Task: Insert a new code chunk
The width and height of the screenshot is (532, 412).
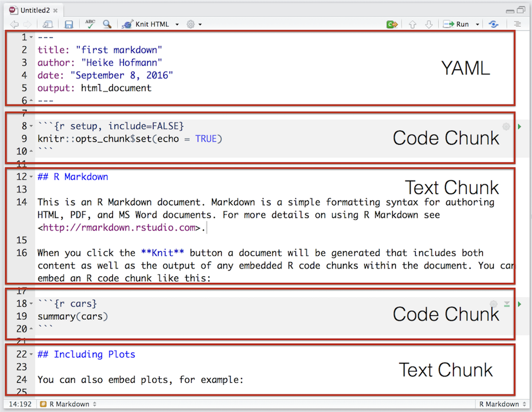Action: coord(392,25)
